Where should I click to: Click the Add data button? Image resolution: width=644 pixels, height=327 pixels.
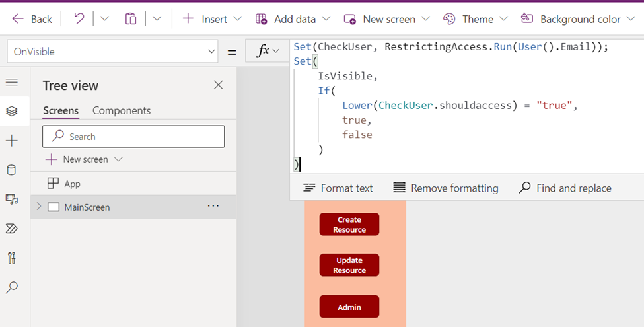click(293, 19)
